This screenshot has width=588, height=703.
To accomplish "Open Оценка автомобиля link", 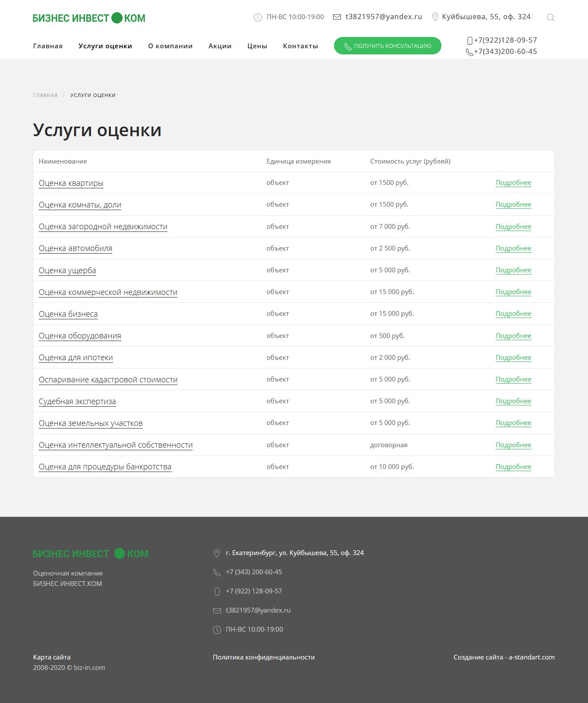I will click(x=75, y=248).
